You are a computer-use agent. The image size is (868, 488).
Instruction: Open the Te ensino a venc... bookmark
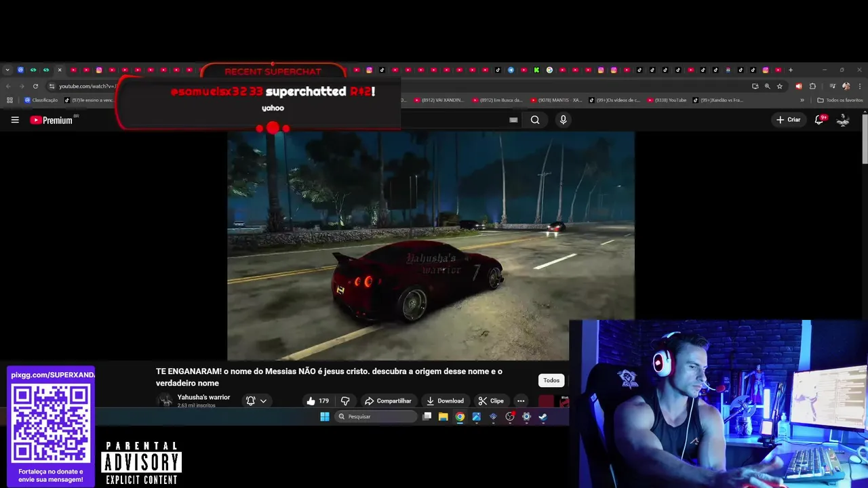pos(89,100)
